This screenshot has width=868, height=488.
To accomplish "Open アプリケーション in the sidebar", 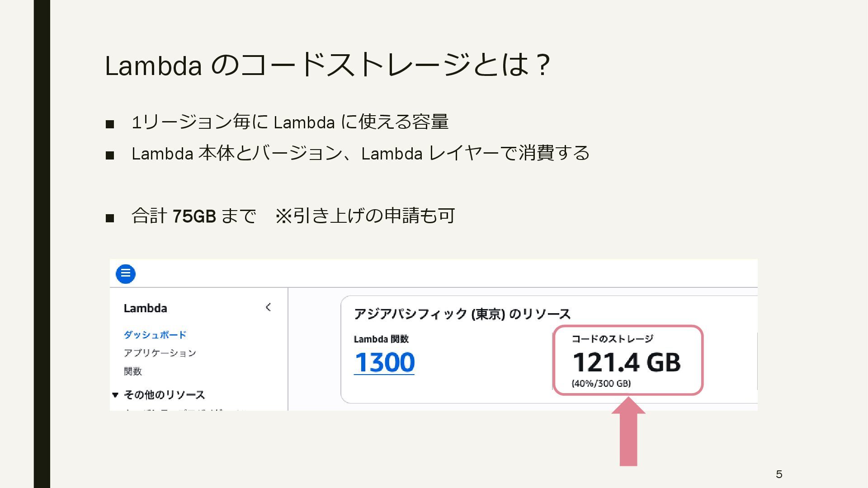I will (x=160, y=353).
